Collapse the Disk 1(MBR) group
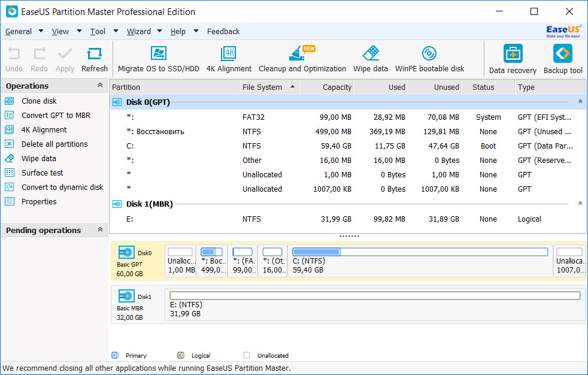 pos(580,203)
